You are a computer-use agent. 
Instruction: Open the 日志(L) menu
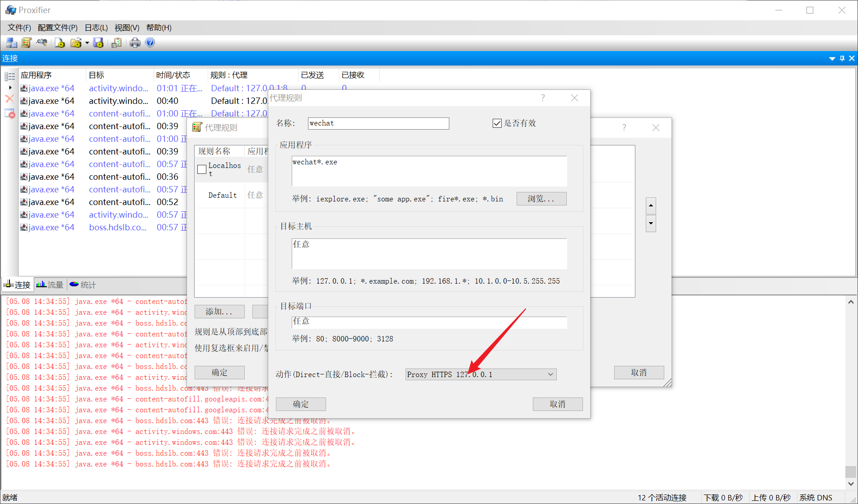[x=95, y=28]
